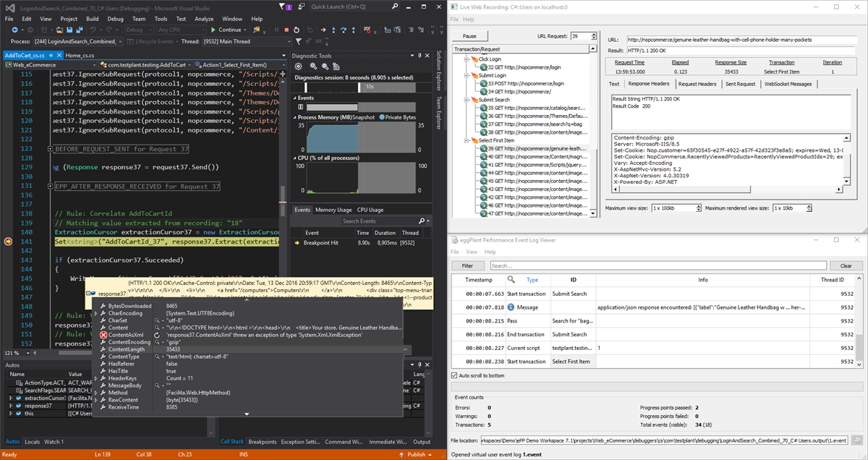The width and height of the screenshot is (868, 460).
Task: Click the ContentAsXml error icon
Action: 103,335
